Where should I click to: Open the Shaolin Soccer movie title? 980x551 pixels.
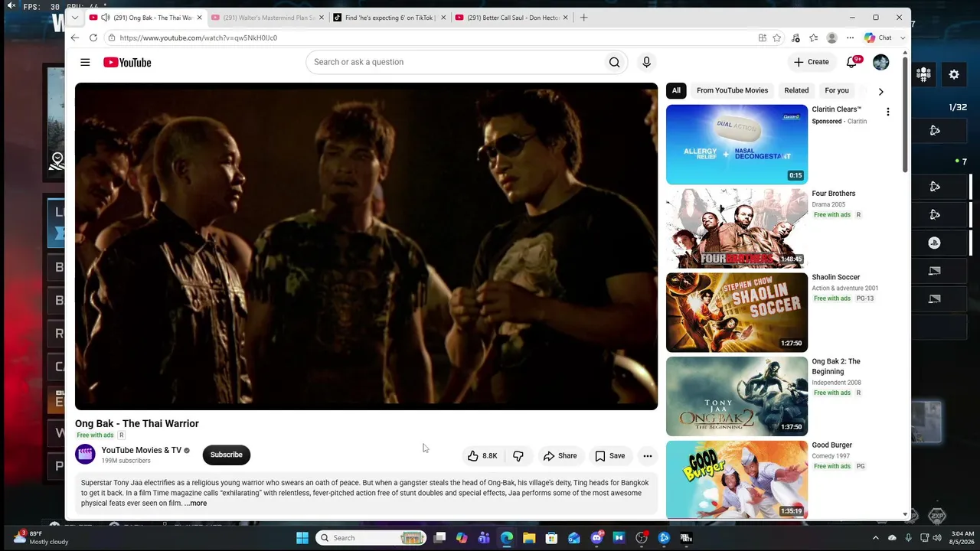[836, 277]
